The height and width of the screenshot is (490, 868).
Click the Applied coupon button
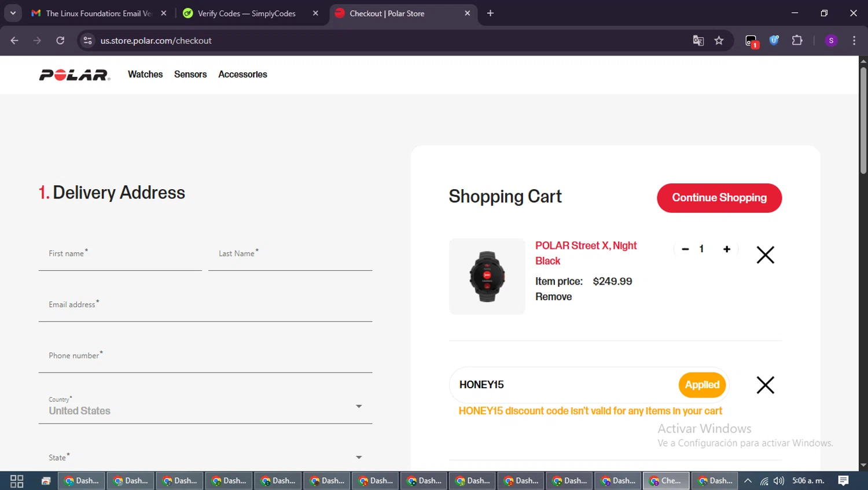click(702, 385)
